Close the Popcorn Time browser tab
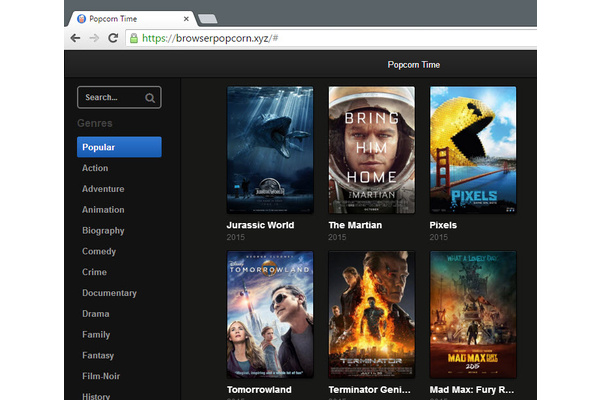This screenshot has height=400, width=600. [x=186, y=19]
